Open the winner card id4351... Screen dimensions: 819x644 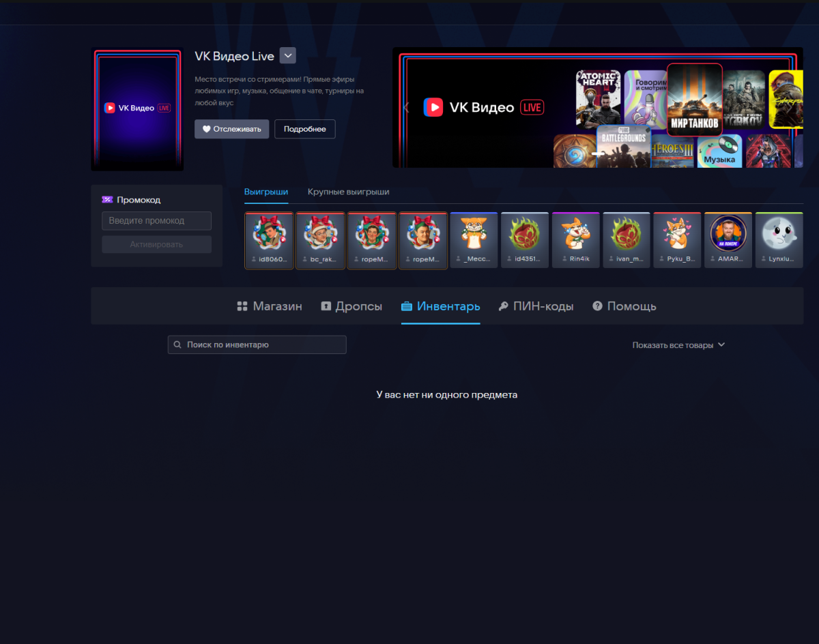point(525,240)
